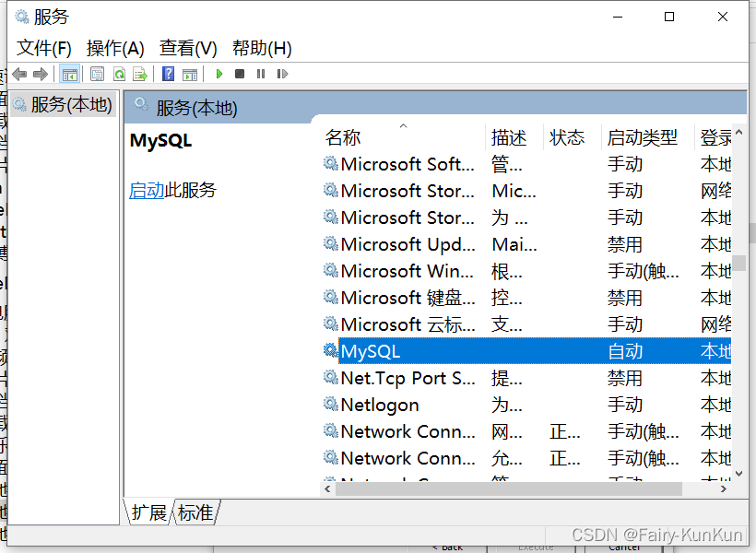Image resolution: width=756 pixels, height=553 pixels.
Task: Open the Help question mark icon
Action: (169, 75)
